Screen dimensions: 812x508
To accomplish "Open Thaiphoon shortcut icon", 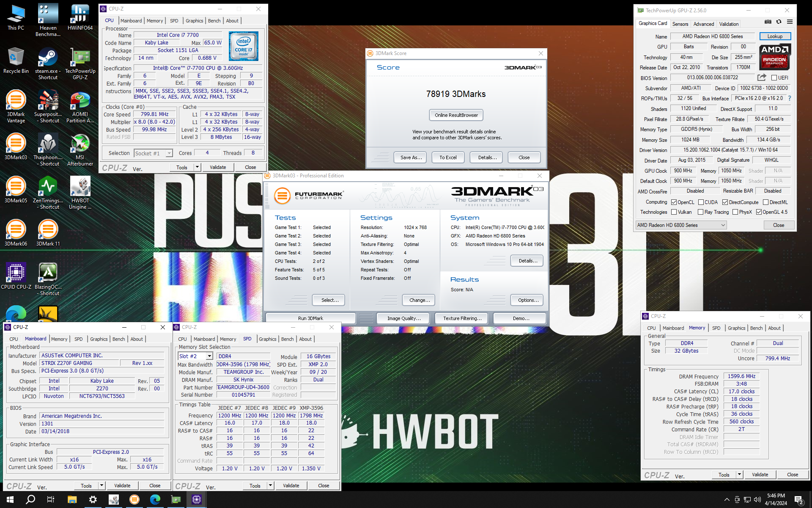I will [48, 150].
